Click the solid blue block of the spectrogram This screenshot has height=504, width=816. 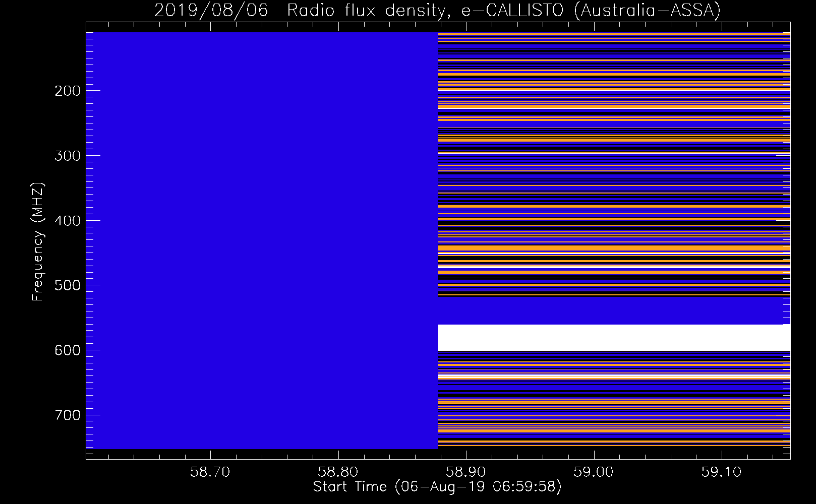[262, 240]
